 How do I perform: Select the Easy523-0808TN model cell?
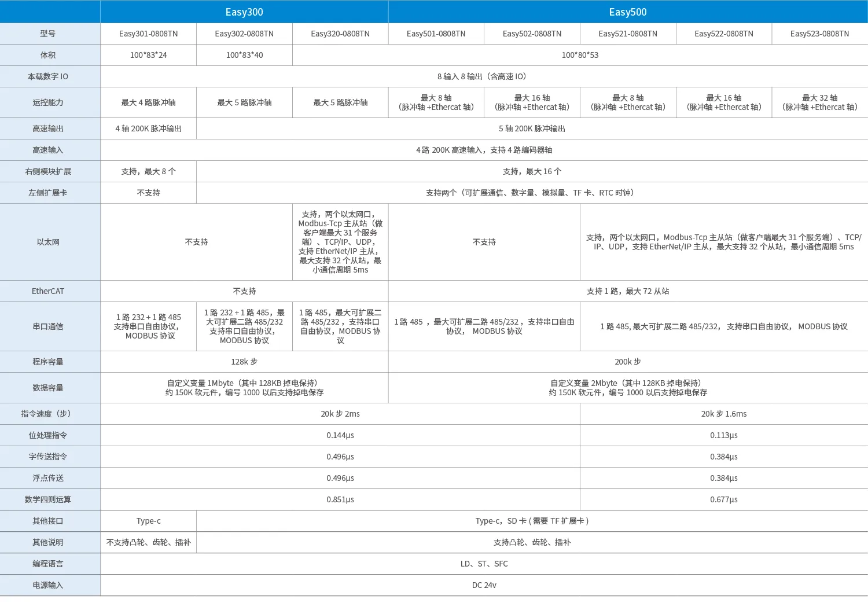[819, 34]
